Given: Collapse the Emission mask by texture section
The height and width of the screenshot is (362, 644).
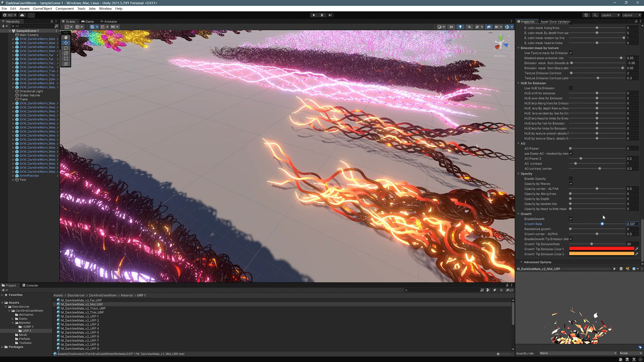Looking at the screenshot, I should point(519,48).
